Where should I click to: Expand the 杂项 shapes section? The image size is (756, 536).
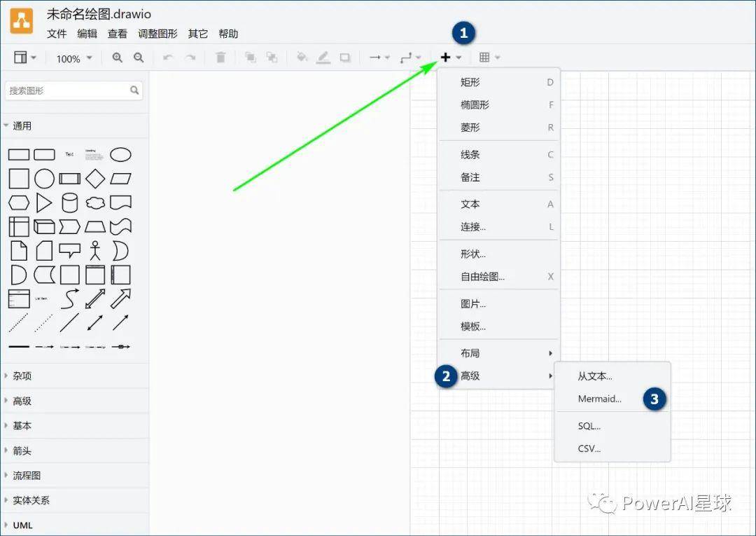(75, 376)
